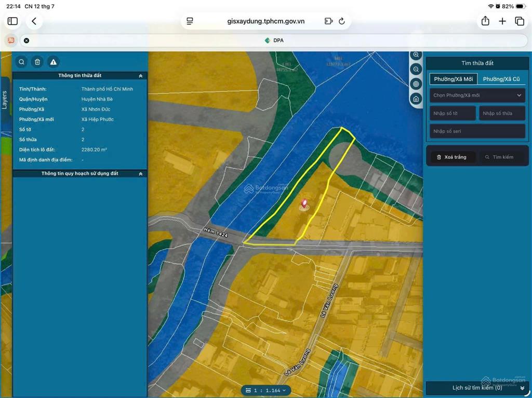Switch to Phường/Xã Cũ tab
This screenshot has width=532, height=398.
point(501,79)
